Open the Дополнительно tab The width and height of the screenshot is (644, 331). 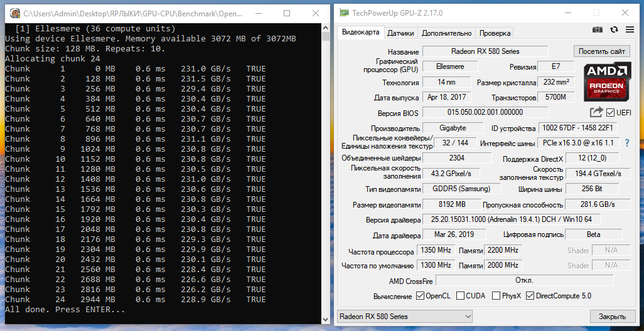point(446,33)
